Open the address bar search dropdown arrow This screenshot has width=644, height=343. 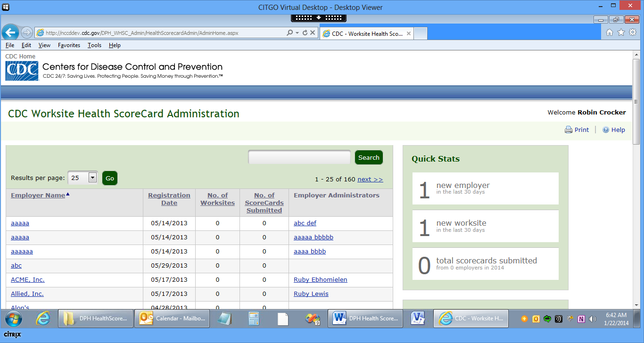pos(297,33)
